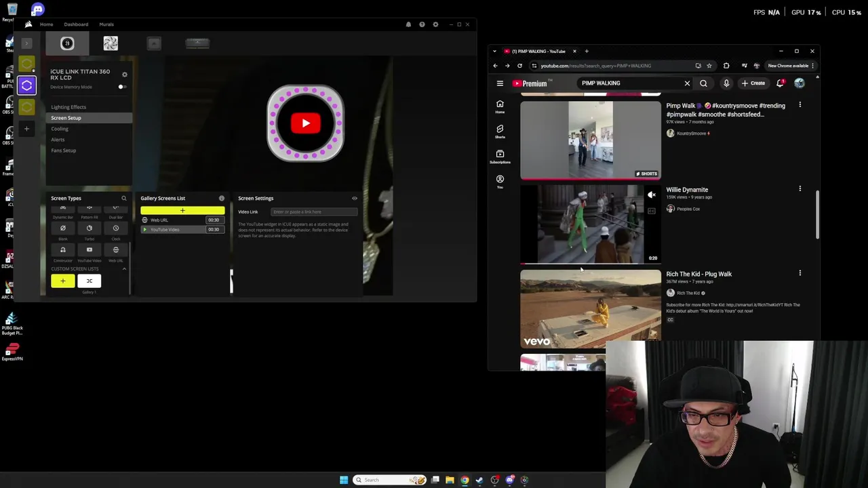Edit YouTube Video duration 00:30 field
Screen dimensions: 868x488
[x=214, y=230]
